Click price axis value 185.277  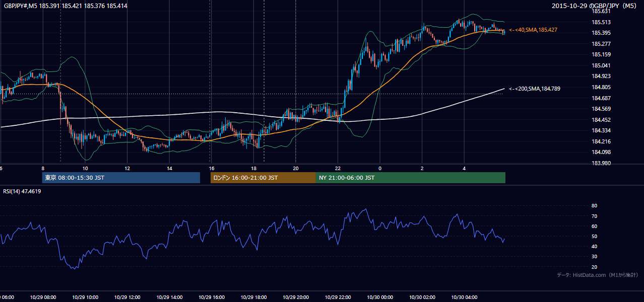coord(601,44)
